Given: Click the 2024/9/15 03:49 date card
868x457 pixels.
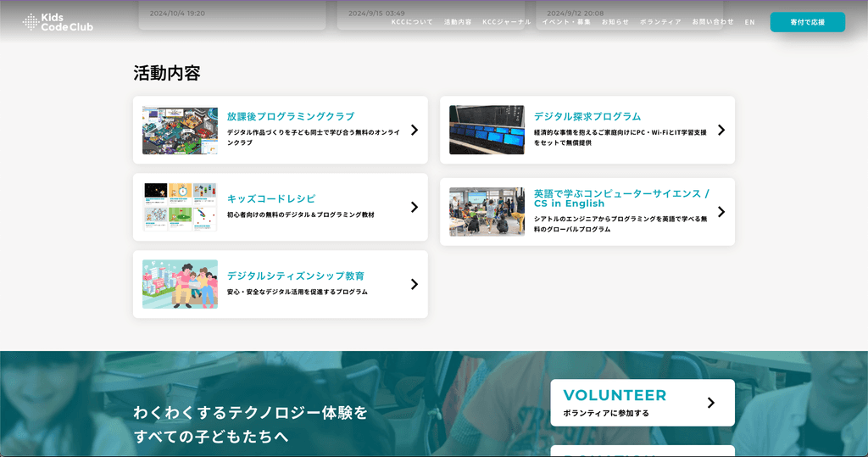Looking at the screenshot, I should pos(431,14).
